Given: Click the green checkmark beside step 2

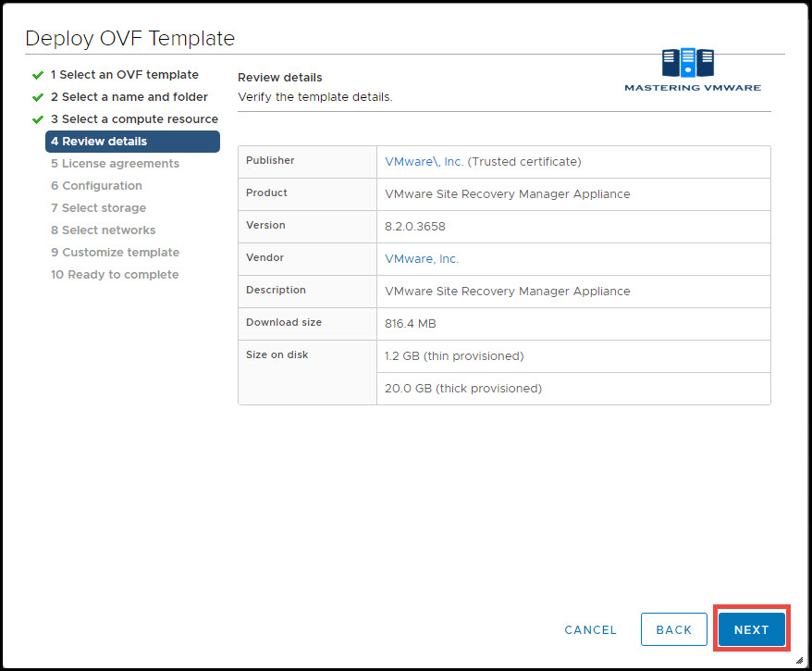Looking at the screenshot, I should pyautogui.click(x=38, y=97).
